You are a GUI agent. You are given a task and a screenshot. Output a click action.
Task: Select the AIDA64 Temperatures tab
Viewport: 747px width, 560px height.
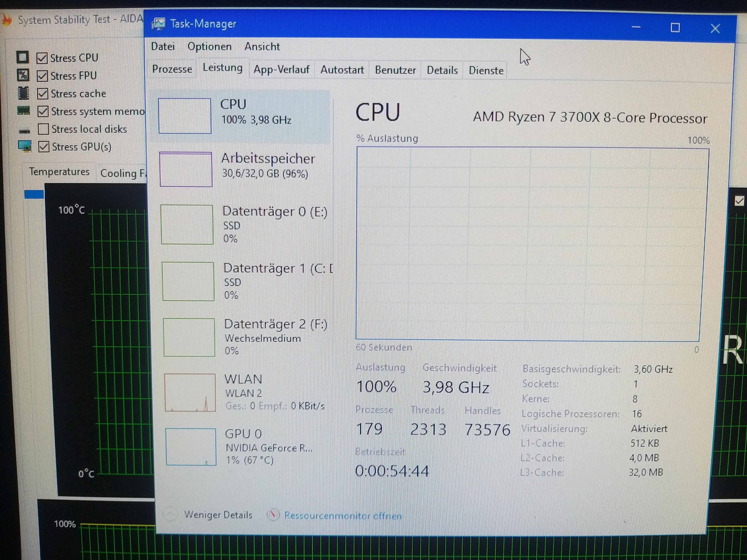tap(59, 172)
